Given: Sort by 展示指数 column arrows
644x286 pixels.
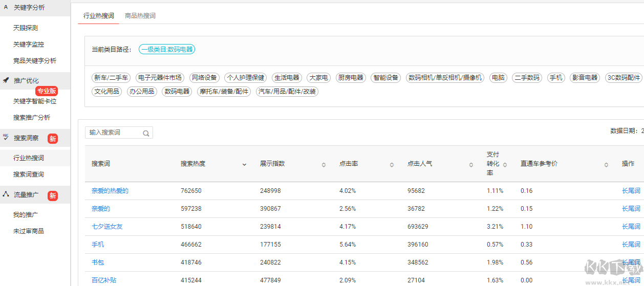Looking at the screenshot, I should [324, 165].
